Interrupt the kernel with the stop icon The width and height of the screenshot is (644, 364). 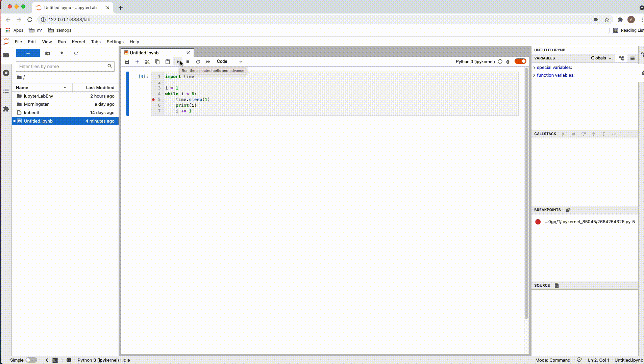tap(188, 62)
